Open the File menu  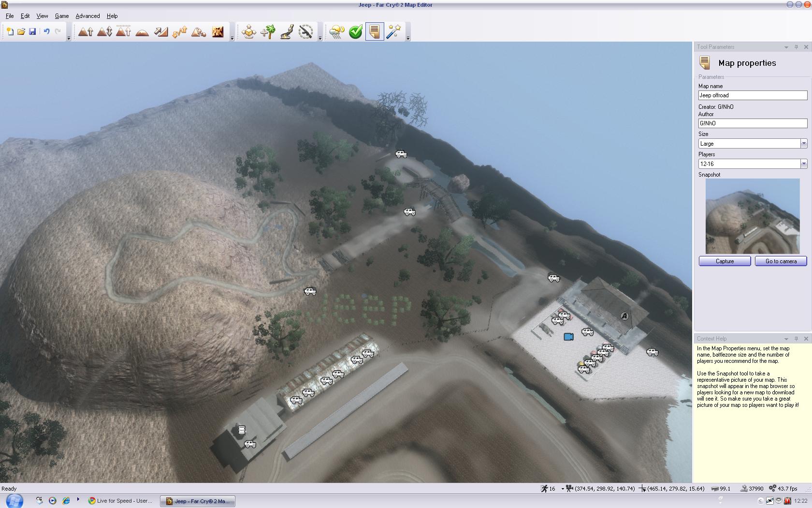pos(10,16)
